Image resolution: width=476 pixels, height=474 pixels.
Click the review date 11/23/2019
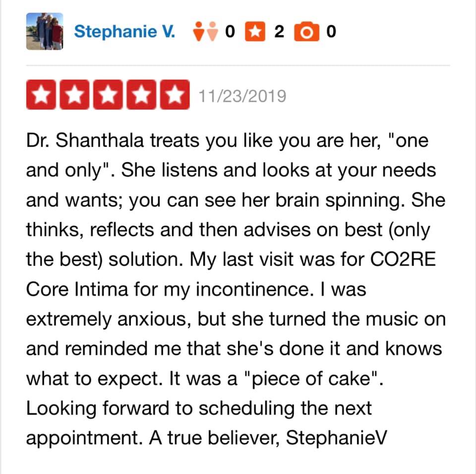[x=242, y=95]
